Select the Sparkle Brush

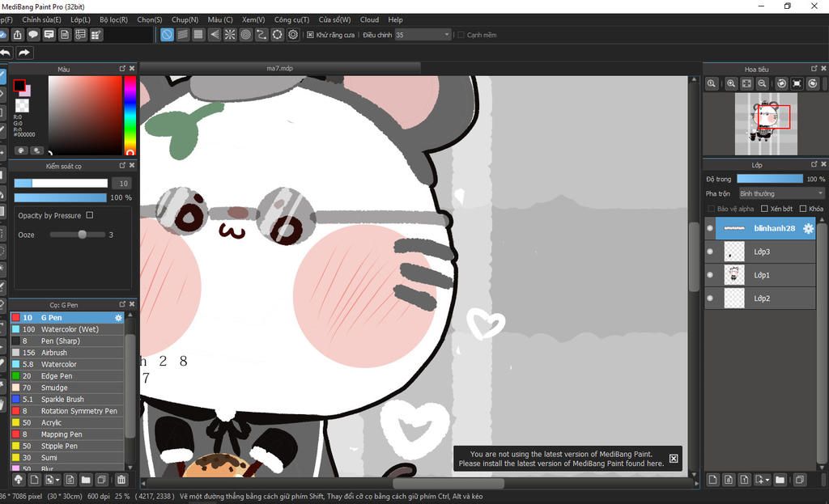(x=67, y=400)
